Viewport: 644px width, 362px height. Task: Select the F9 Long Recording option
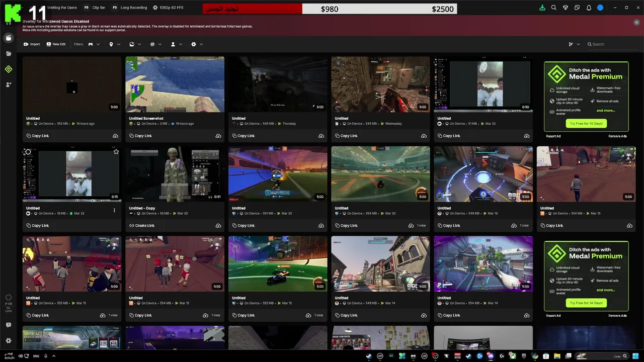[130, 8]
